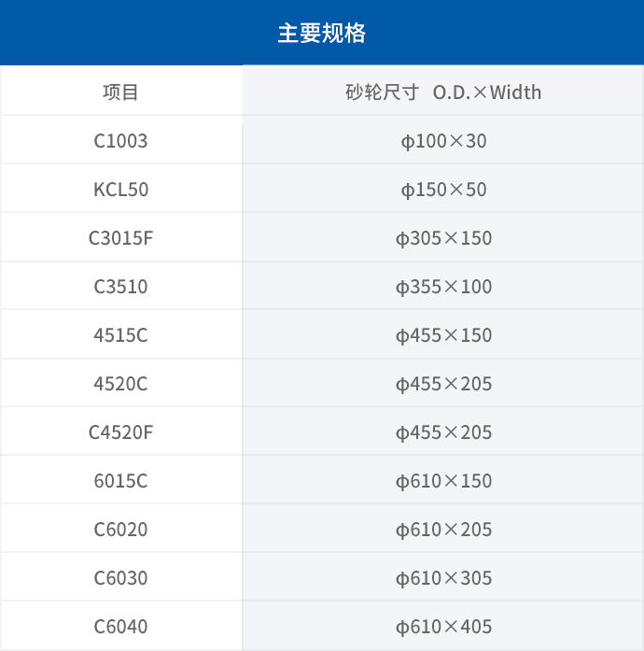
Task: Click the C1003 model cell
Action: [x=120, y=141]
